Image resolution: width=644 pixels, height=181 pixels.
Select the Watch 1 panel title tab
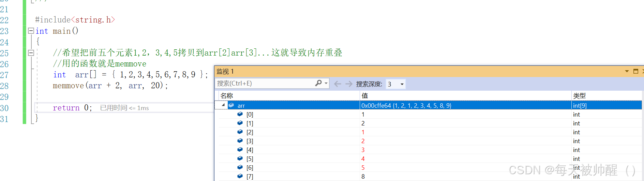(225, 71)
